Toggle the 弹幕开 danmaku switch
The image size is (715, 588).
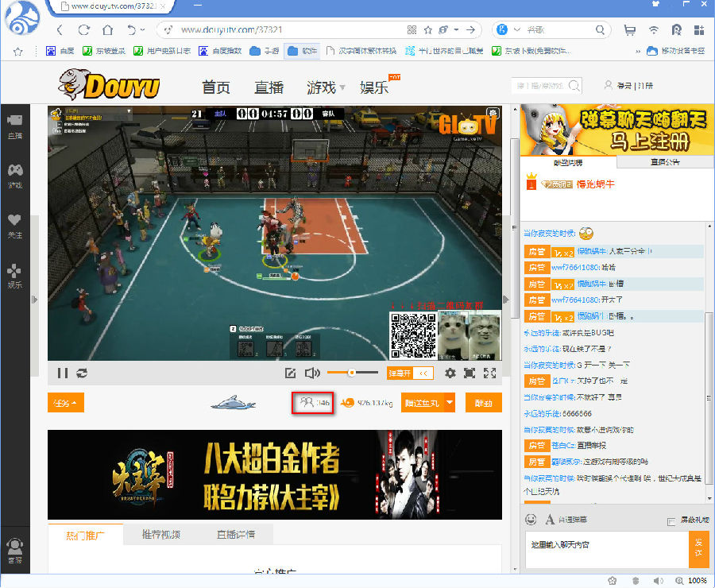[x=410, y=373]
